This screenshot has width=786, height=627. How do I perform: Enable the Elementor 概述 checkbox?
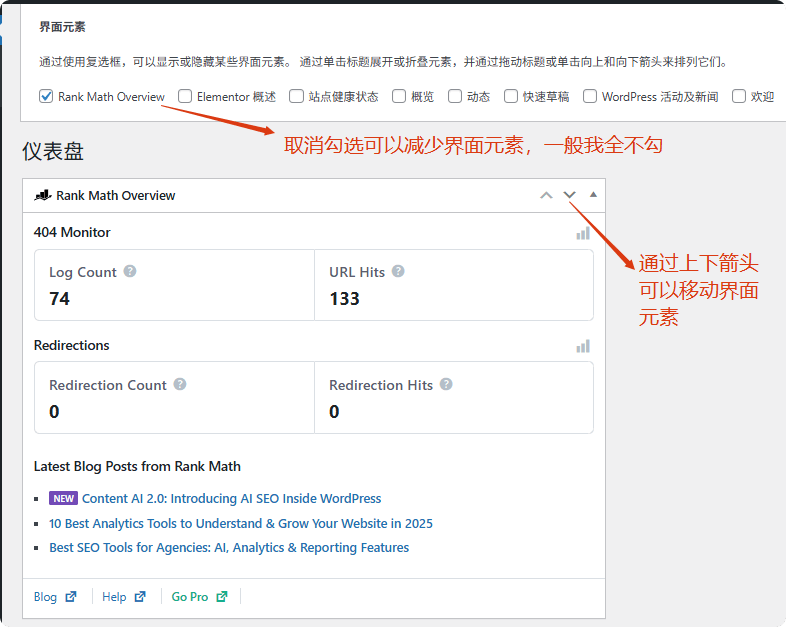185,97
